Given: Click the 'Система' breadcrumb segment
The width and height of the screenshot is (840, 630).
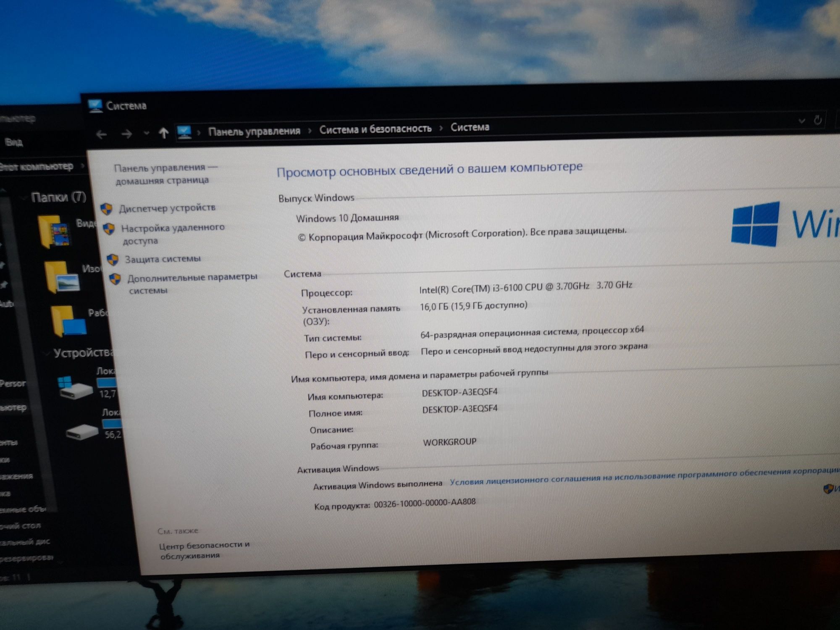Looking at the screenshot, I should (470, 127).
